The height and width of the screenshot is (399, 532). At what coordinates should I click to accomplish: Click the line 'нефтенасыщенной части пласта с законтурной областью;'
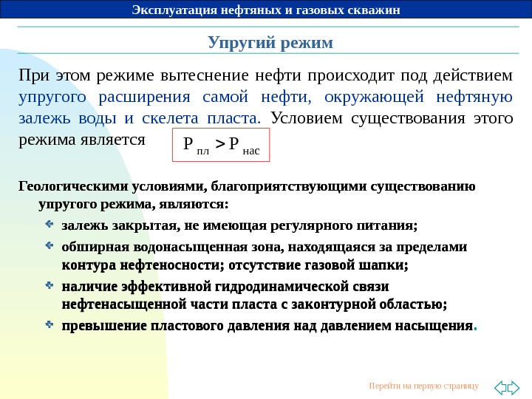pos(254,304)
